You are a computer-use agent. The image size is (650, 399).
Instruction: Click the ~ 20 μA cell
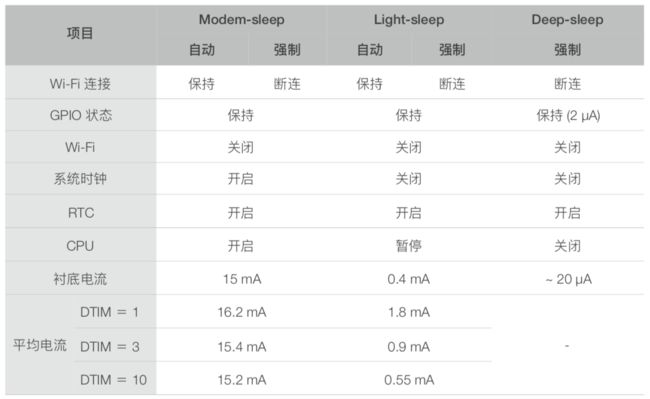click(568, 279)
